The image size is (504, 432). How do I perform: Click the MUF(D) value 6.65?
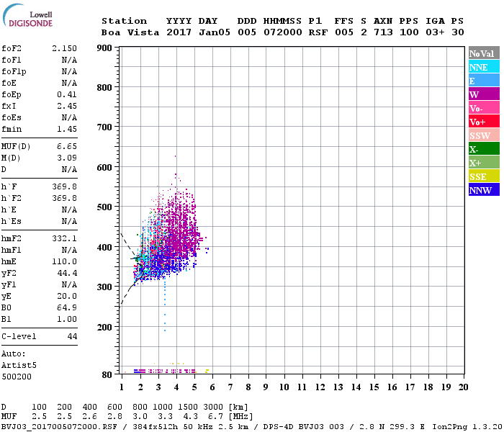pyautogui.click(x=67, y=147)
